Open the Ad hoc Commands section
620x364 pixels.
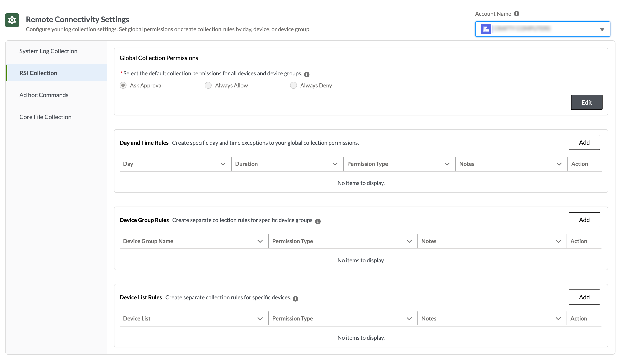(x=44, y=95)
